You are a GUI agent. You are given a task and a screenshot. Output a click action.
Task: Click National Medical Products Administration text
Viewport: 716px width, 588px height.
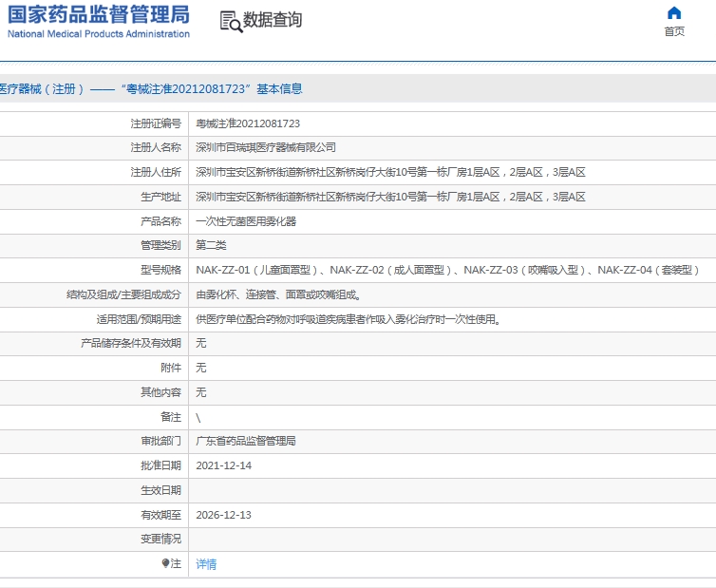(99, 34)
